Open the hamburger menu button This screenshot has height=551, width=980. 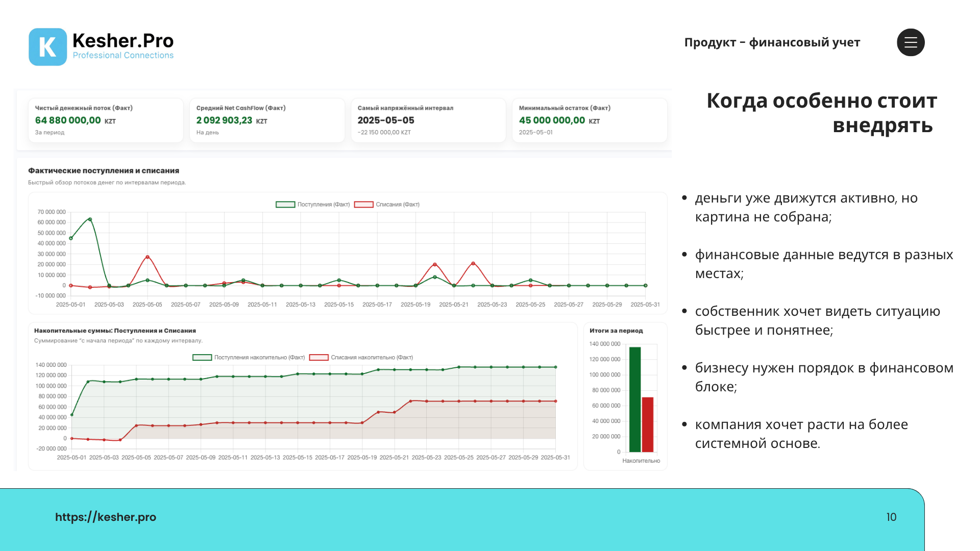(x=911, y=42)
